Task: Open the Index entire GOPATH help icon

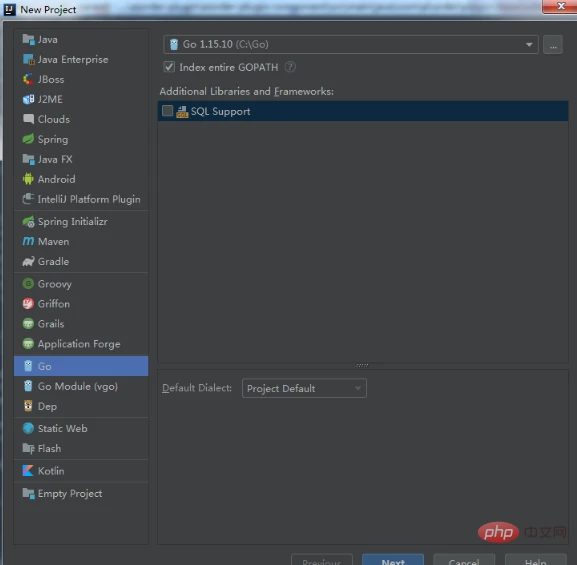Action: pyautogui.click(x=290, y=67)
